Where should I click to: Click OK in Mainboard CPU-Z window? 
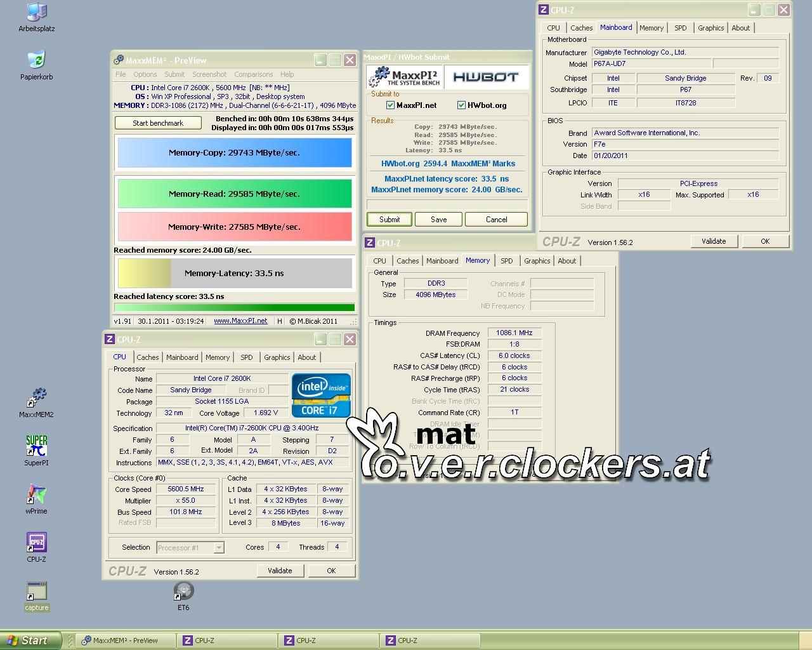(765, 241)
